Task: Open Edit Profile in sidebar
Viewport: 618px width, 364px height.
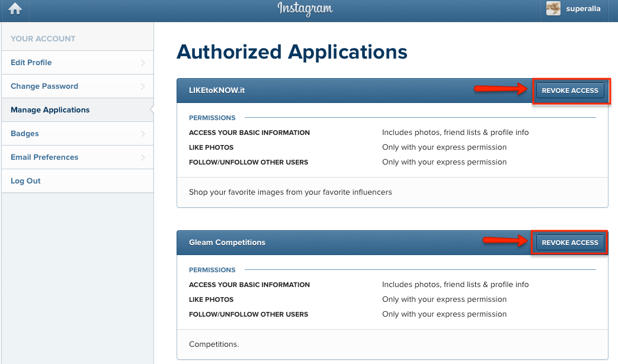Action: (31, 63)
